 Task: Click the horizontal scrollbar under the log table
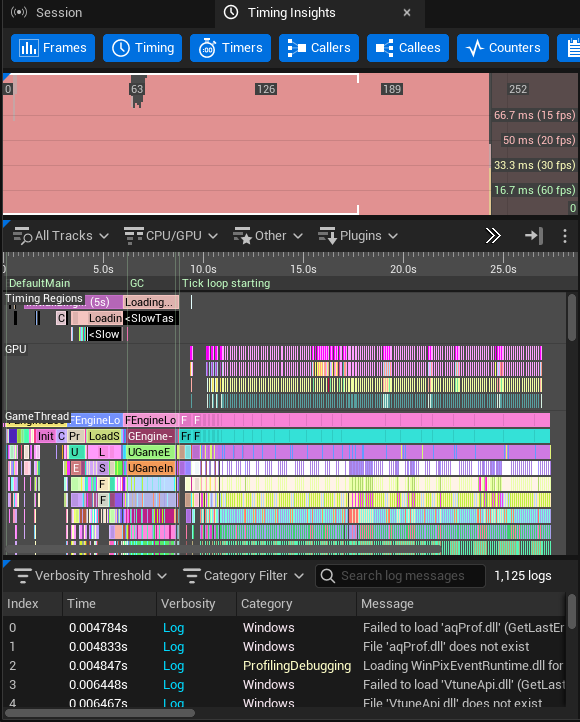[100, 713]
